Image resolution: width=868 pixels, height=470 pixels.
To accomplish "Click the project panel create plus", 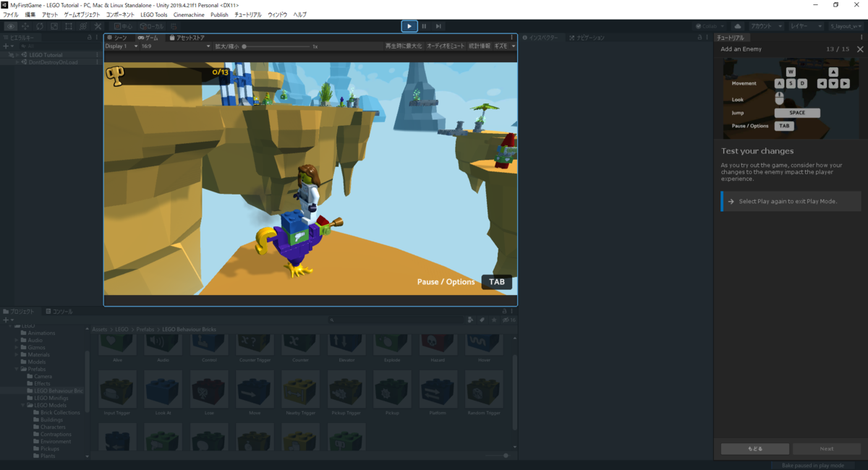I will (x=5, y=320).
